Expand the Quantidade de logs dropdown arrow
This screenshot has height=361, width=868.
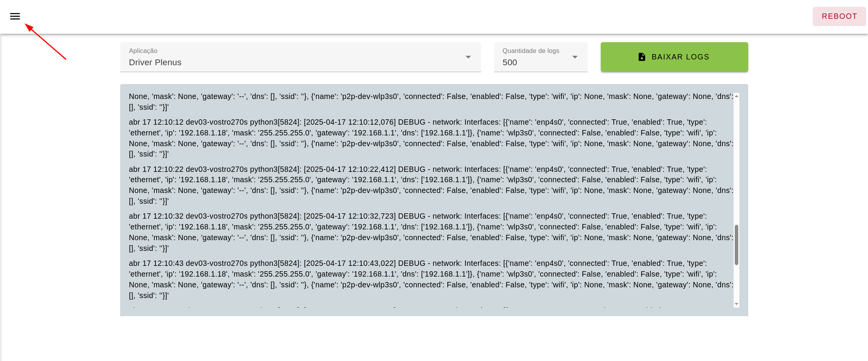[x=575, y=57]
